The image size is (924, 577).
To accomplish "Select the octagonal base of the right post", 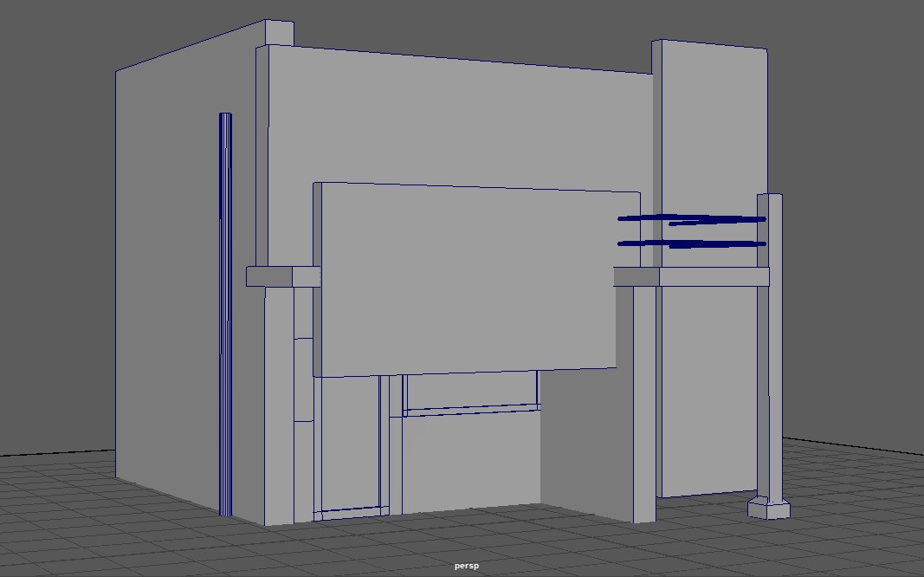I will tap(768, 508).
